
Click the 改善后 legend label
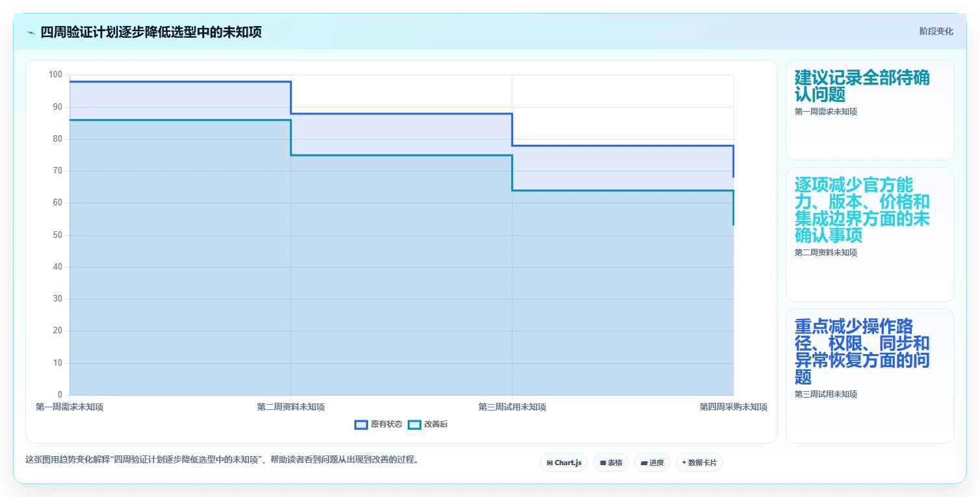(436, 425)
